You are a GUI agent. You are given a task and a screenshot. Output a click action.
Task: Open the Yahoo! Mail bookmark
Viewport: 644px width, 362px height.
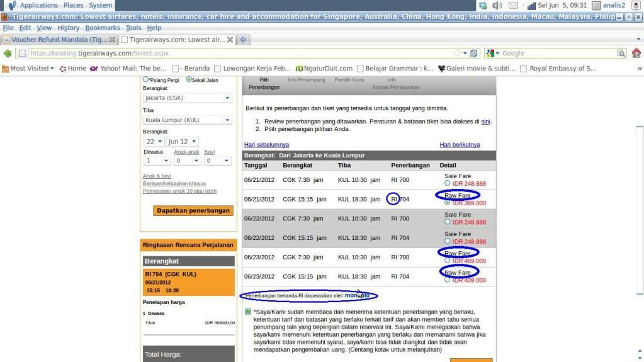pos(128,68)
